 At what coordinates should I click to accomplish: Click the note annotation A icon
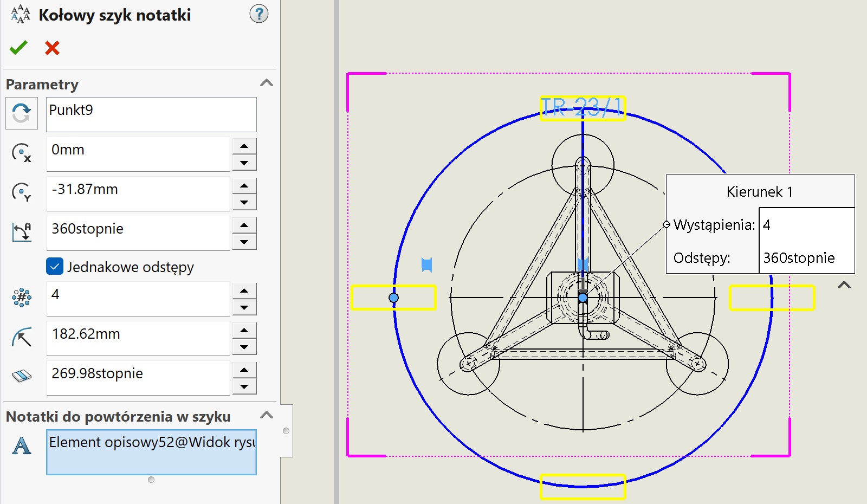click(22, 445)
